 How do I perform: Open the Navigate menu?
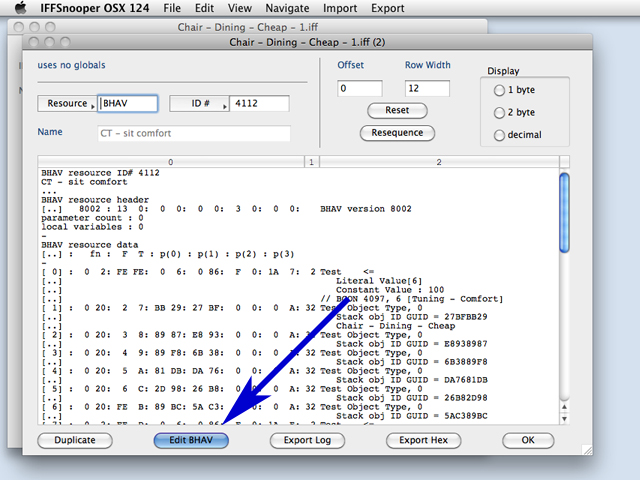pos(285,8)
